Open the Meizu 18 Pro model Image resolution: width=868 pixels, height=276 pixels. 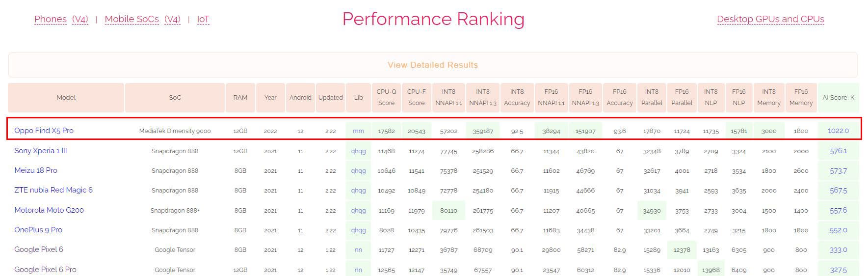pos(36,170)
